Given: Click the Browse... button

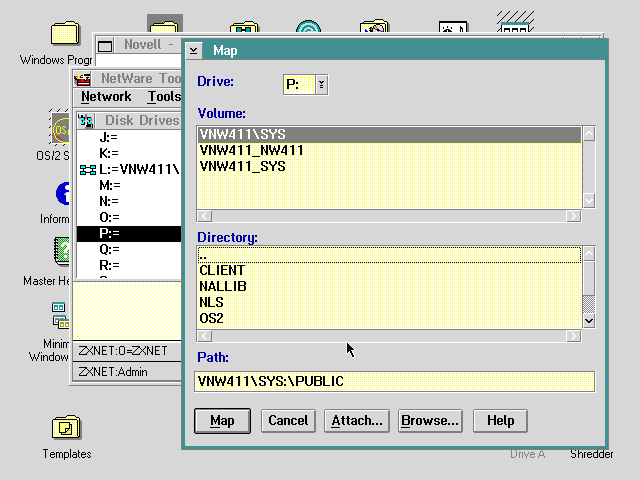Looking at the screenshot, I should 430,421.
